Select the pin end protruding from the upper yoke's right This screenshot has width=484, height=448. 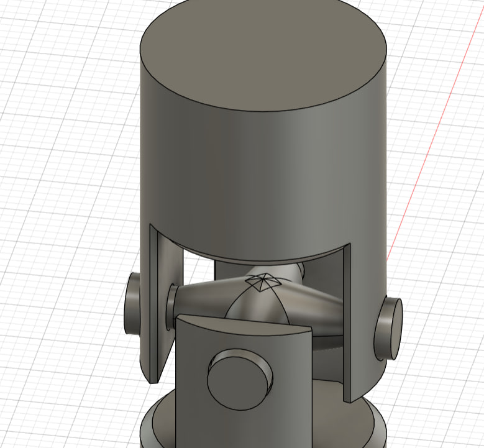click(388, 329)
